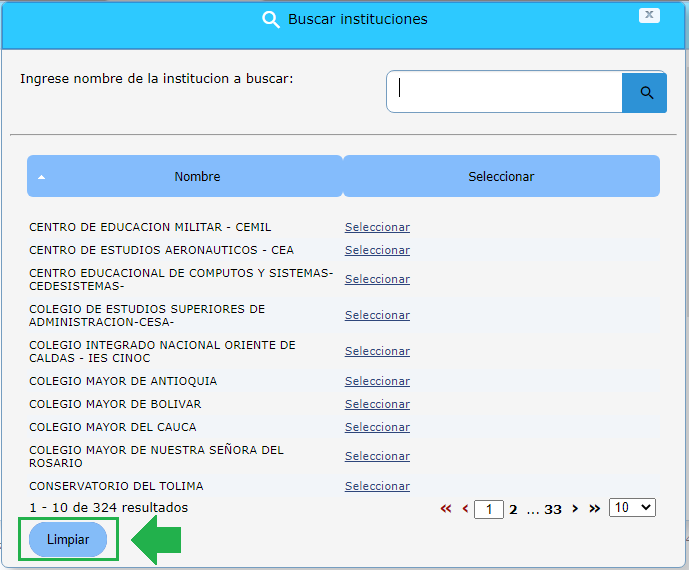The height and width of the screenshot is (570, 689).
Task: Click the institution name search field
Action: (x=505, y=92)
